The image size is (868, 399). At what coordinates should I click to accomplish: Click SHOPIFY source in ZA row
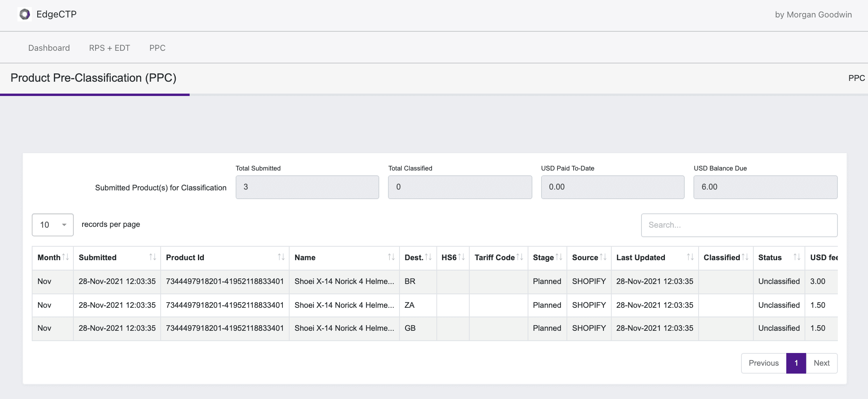pos(589,305)
